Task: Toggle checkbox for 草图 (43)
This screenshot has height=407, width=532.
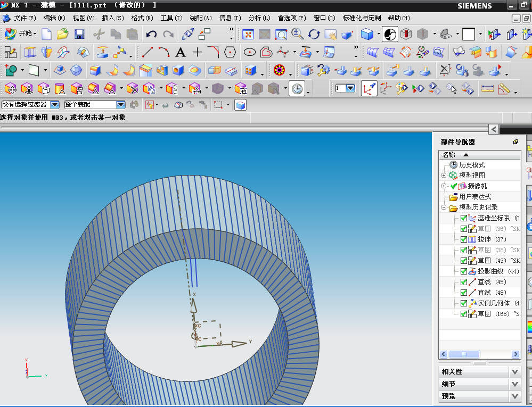Action: [x=464, y=261]
